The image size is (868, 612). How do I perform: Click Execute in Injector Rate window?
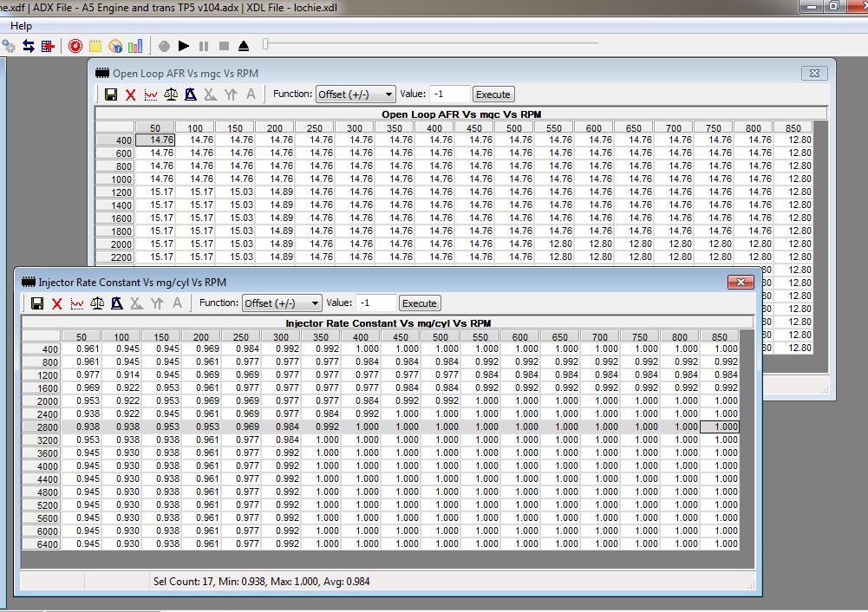click(420, 303)
